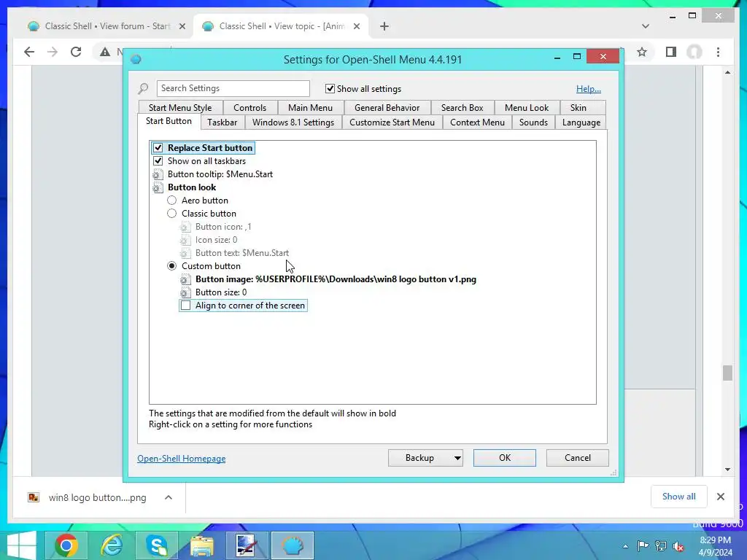Click the OK button

[505, 458]
